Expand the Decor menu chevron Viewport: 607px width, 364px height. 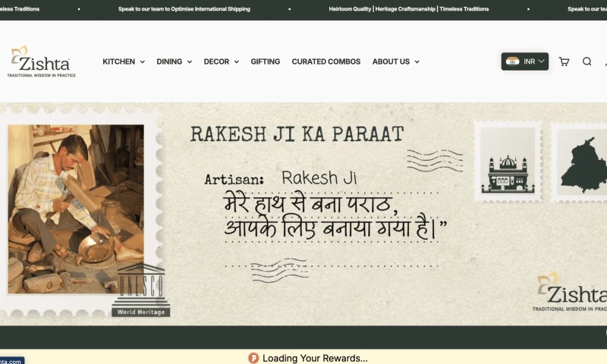(237, 62)
